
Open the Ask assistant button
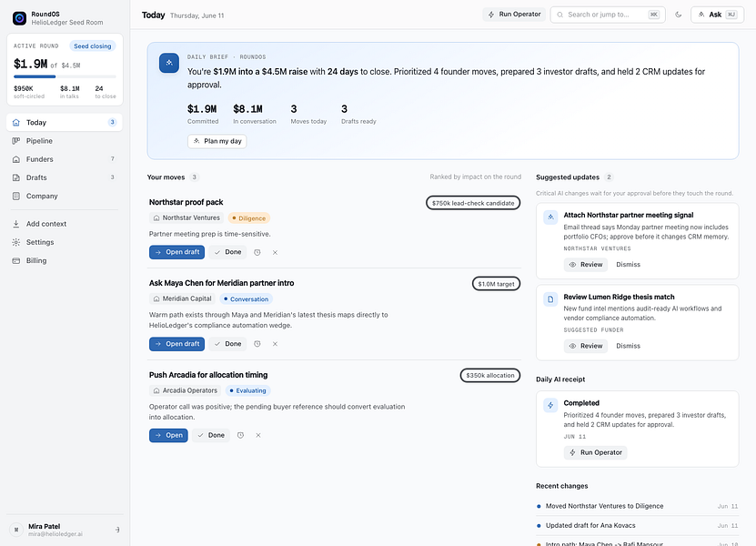717,15
